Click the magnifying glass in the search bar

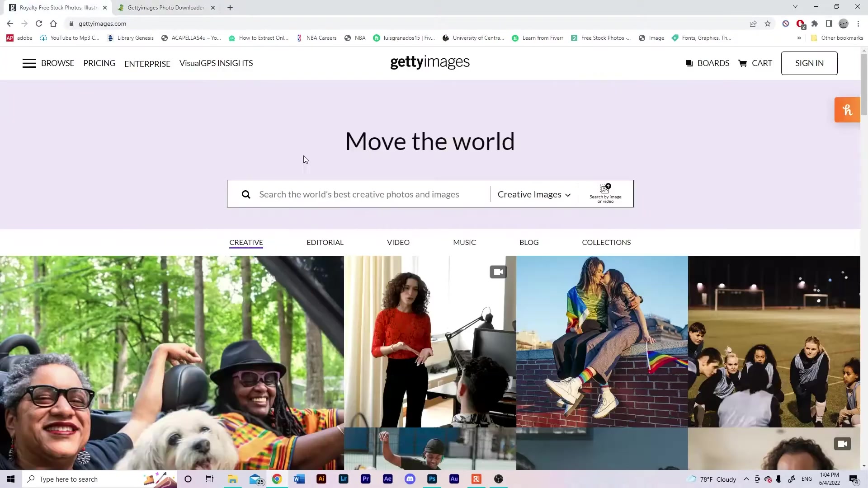coord(246,194)
